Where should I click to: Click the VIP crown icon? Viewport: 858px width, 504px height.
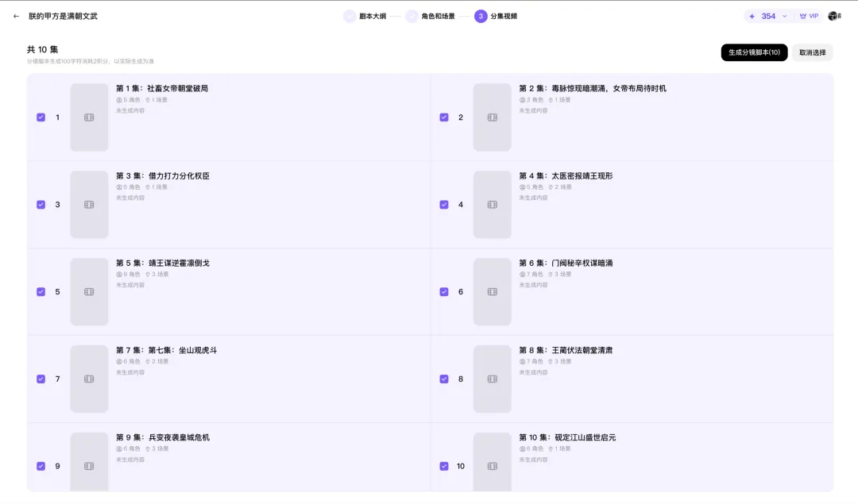pyautogui.click(x=803, y=16)
